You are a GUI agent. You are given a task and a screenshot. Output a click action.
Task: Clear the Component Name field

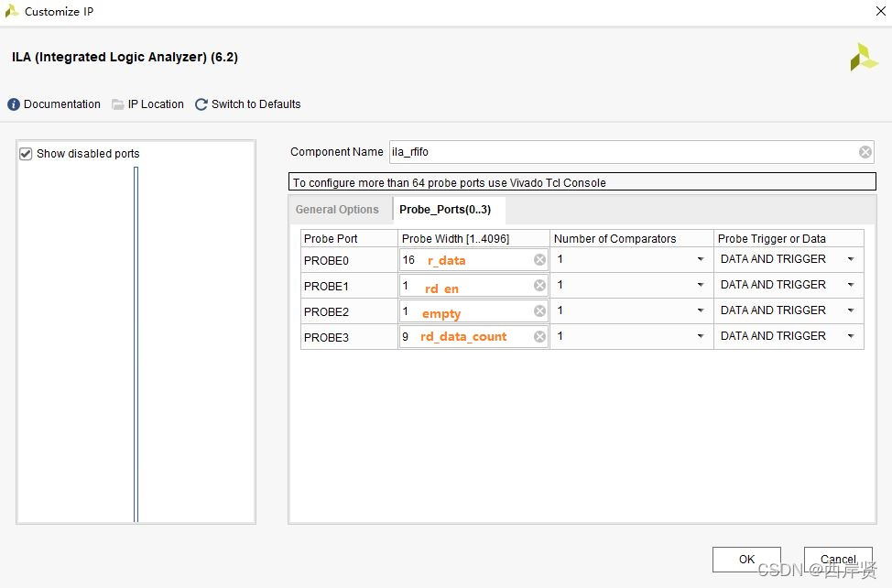(865, 152)
